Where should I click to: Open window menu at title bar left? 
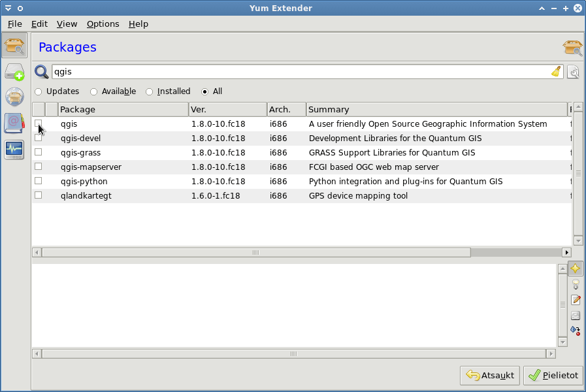(x=8, y=8)
